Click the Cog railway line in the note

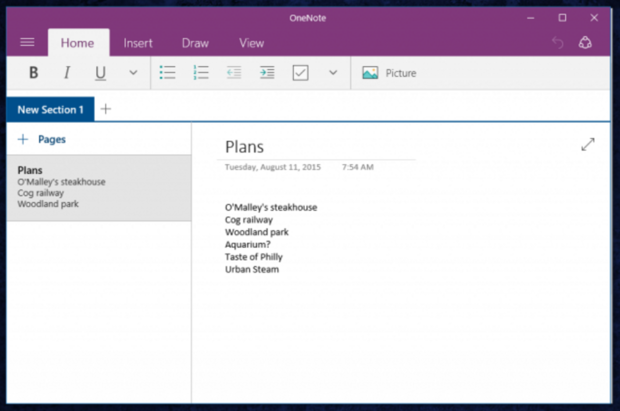pyautogui.click(x=249, y=220)
